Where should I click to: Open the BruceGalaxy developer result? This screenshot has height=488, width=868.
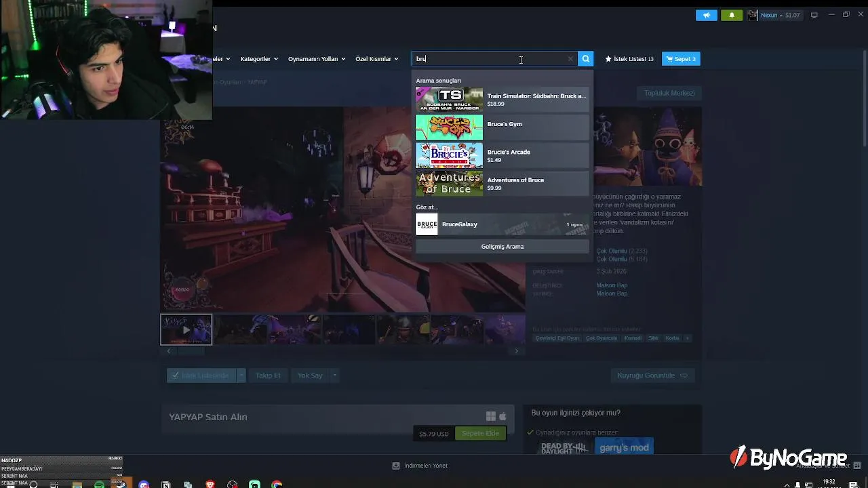click(x=502, y=224)
